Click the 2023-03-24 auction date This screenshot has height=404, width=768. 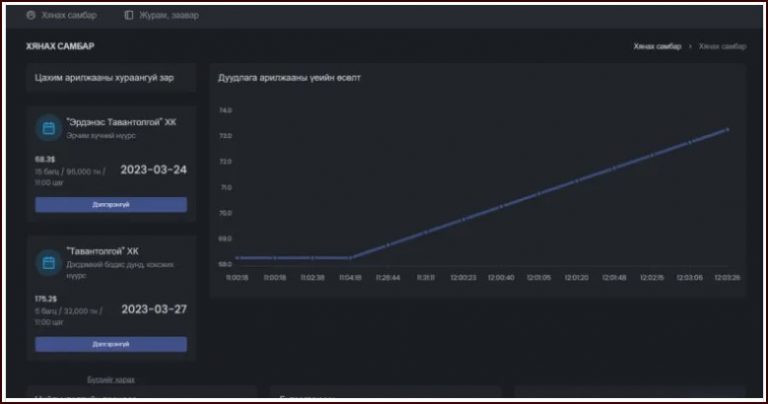[153, 169]
